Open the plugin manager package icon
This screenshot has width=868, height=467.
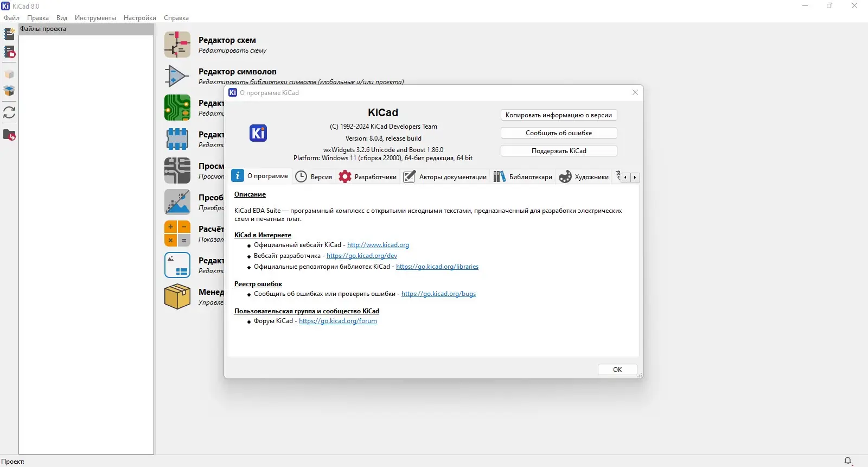click(177, 296)
